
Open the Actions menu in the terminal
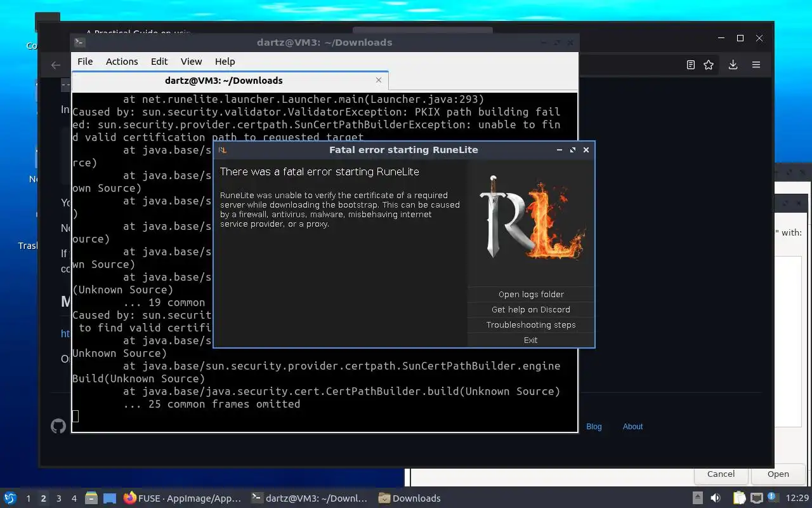pyautogui.click(x=122, y=62)
